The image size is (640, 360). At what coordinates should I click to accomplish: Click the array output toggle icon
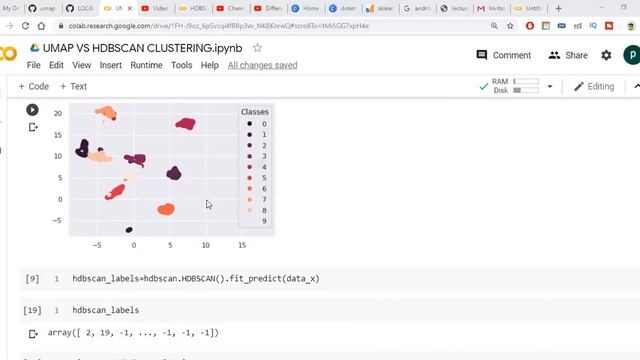tap(33, 334)
